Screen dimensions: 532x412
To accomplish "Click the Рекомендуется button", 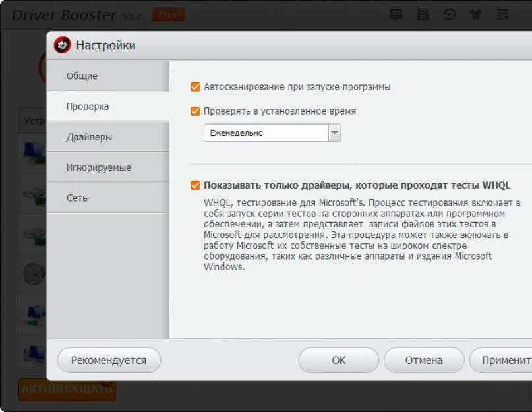I will point(109,360).
